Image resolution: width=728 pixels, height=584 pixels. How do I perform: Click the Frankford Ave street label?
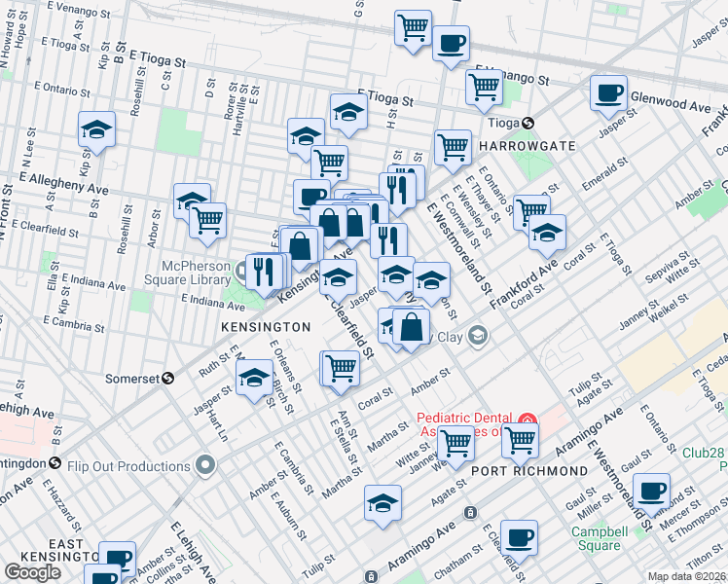click(x=524, y=284)
